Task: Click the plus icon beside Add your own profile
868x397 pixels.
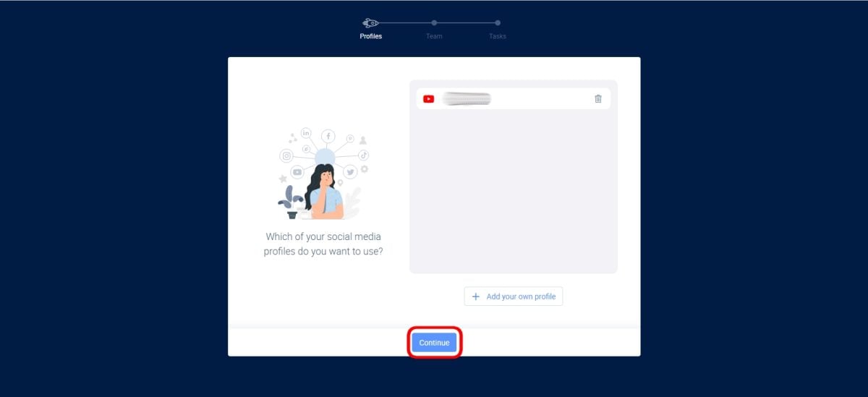Action: tap(475, 296)
